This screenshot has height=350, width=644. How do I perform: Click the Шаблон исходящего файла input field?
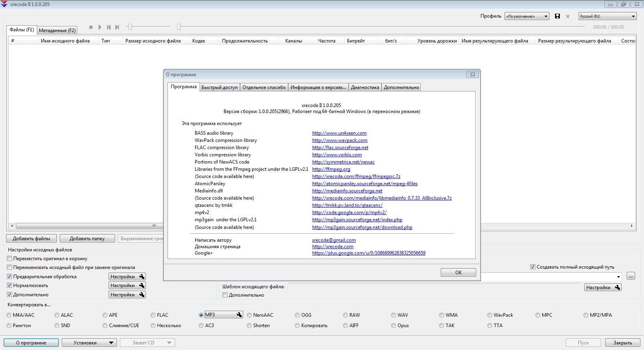click(x=434, y=287)
